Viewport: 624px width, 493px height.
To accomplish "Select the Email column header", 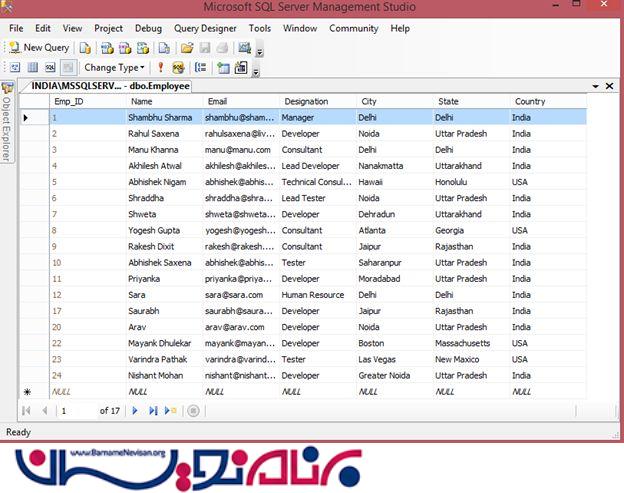I will pyautogui.click(x=239, y=101).
